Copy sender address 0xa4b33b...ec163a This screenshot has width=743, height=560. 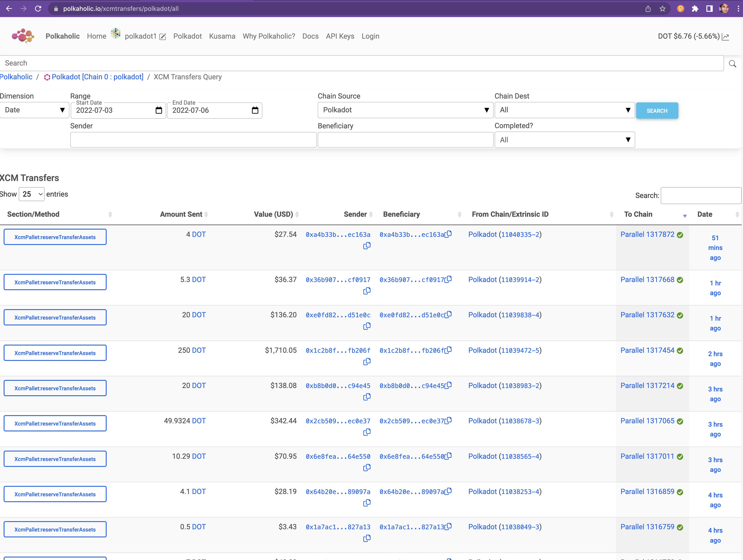coord(367,246)
